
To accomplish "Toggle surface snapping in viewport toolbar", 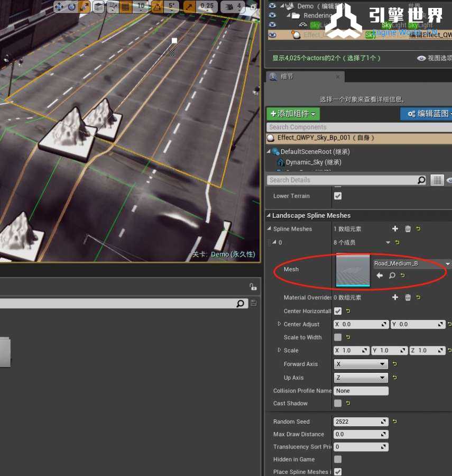I will pos(114,7).
